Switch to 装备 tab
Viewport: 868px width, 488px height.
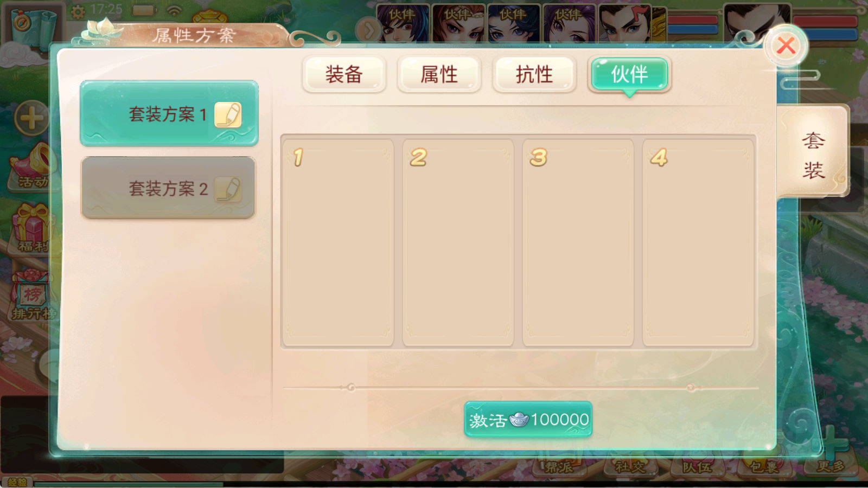click(x=344, y=74)
